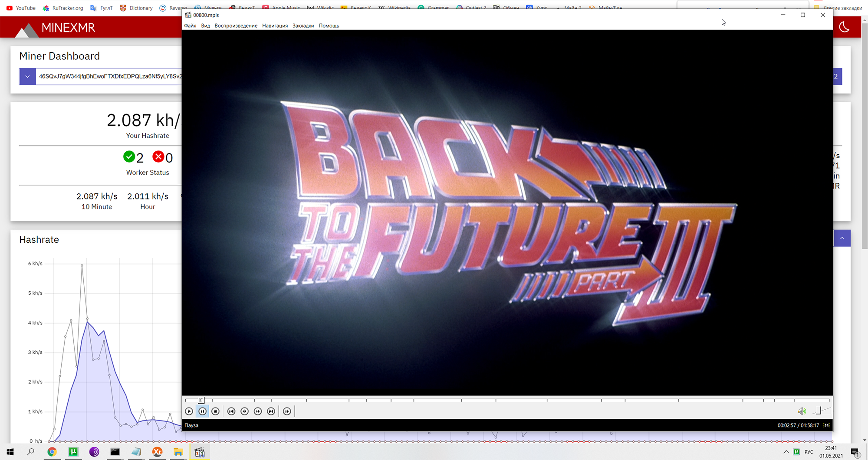Click the 2.087 kh/s 10 Minute value

pyautogui.click(x=97, y=196)
